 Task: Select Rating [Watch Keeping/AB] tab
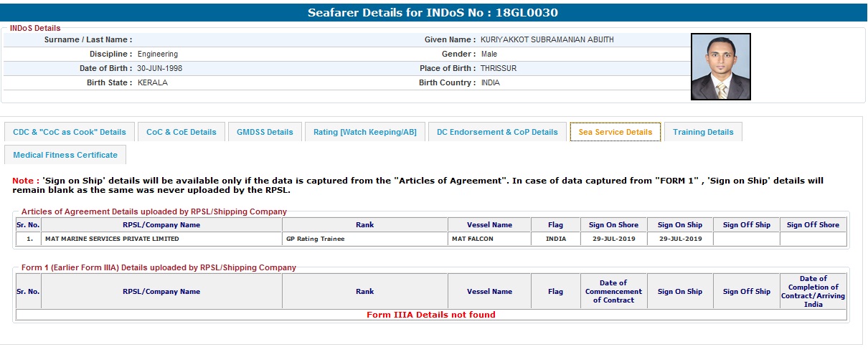tap(365, 132)
